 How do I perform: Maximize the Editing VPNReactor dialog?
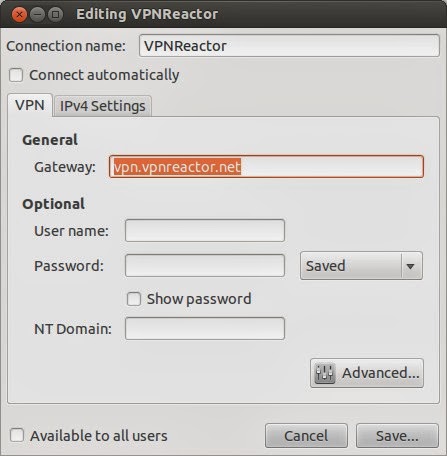(55, 15)
